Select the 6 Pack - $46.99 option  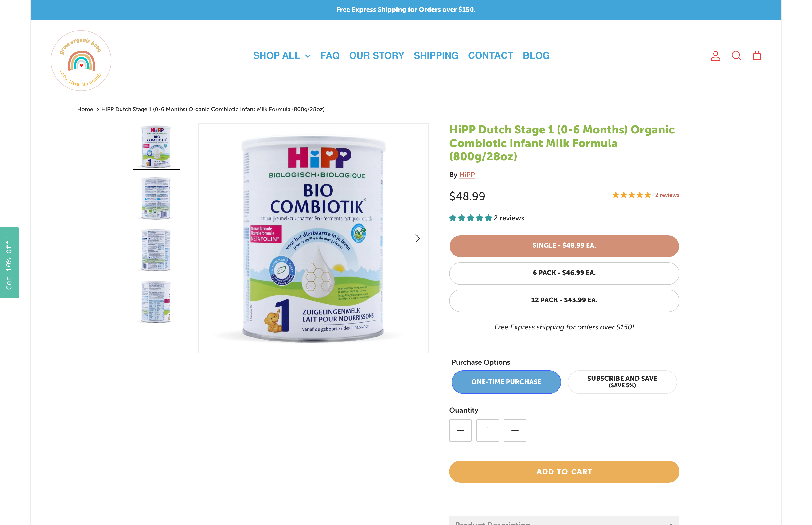coord(564,273)
